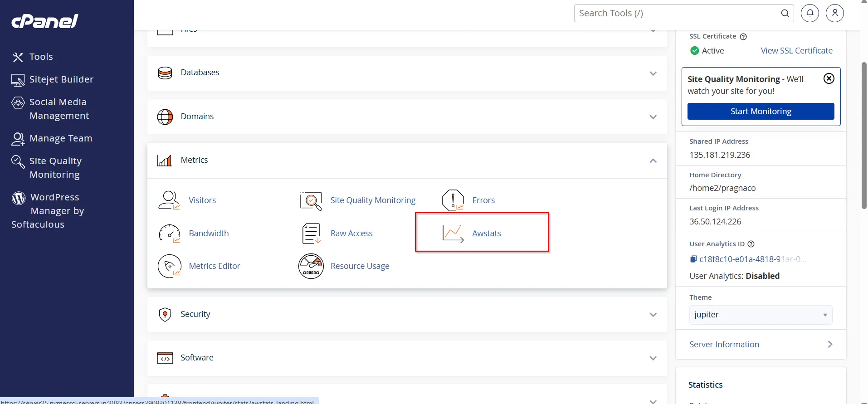
Task: Click the Manage Team person icon
Action: click(x=18, y=139)
